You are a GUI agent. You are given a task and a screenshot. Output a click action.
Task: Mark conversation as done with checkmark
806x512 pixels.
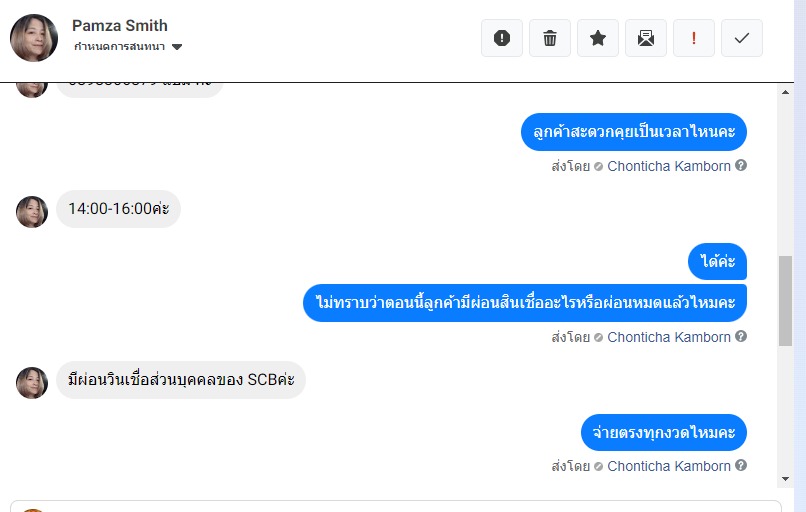(742, 38)
